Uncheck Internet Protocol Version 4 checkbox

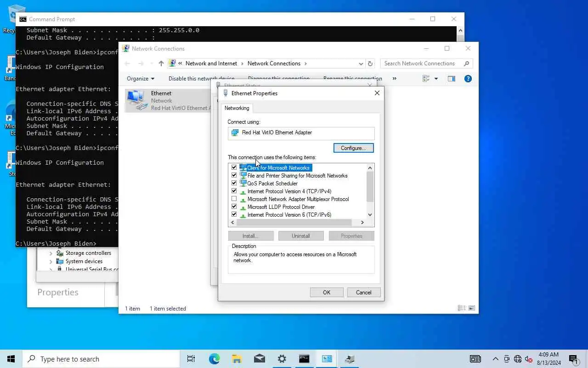(x=234, y=191)
